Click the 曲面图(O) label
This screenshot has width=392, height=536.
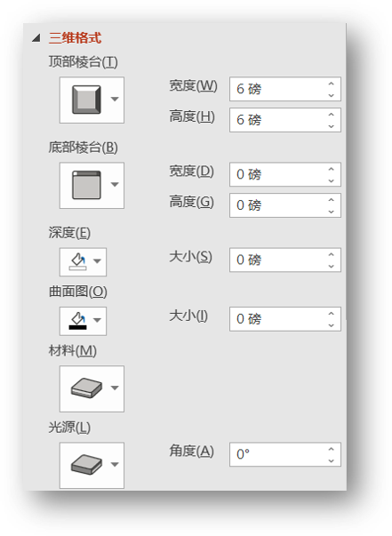coord(78,292)
